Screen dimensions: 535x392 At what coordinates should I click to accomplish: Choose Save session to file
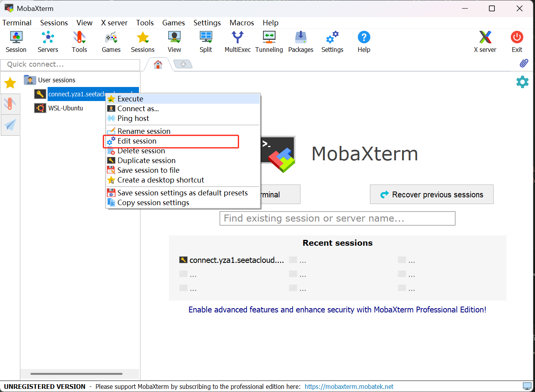pyautogui.click(x=183, y=170)
